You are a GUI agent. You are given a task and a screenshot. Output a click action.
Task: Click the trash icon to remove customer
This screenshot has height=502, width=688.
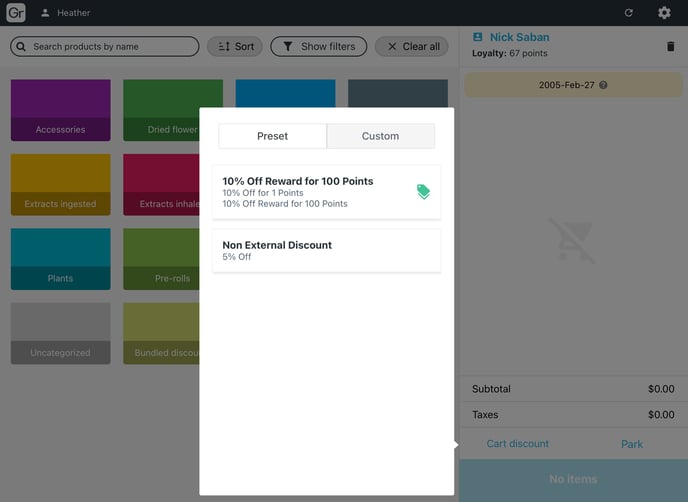coord(670,46)
